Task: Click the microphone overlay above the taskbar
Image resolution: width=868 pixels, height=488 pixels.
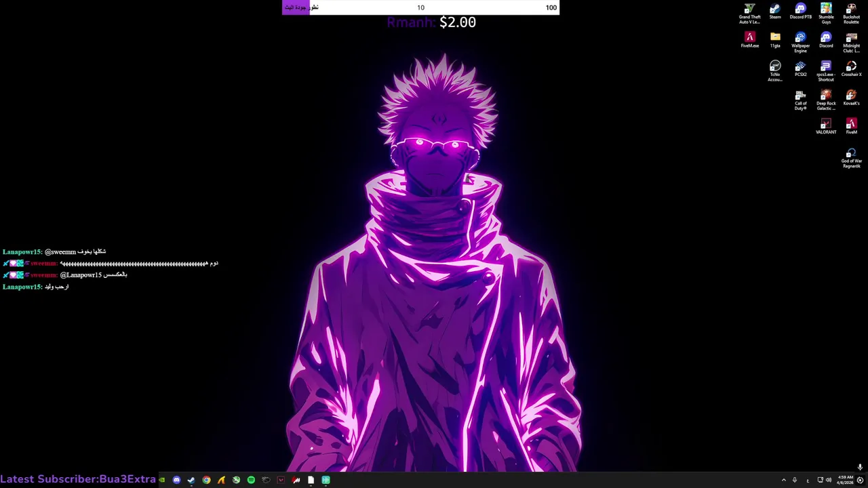Action: [860, 467]
